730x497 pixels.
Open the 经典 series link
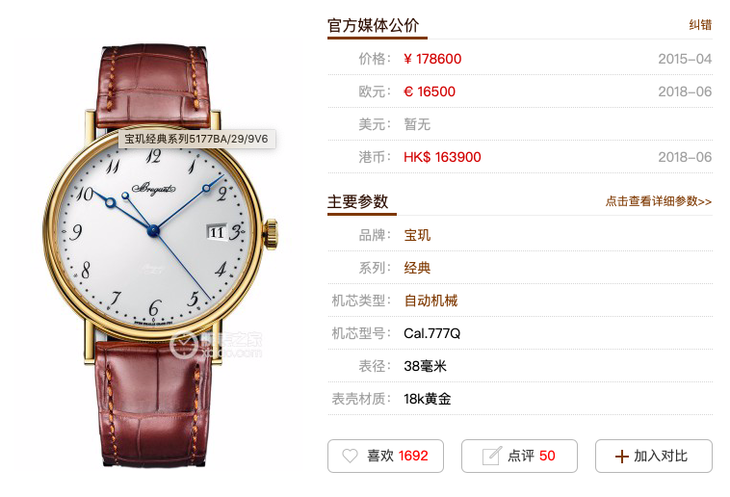click(x=417, y=268)
